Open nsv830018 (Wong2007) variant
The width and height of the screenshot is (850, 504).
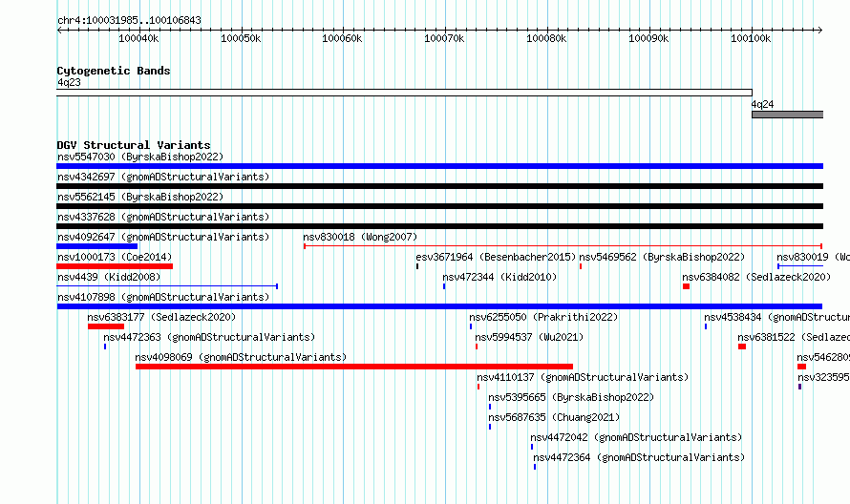click(x=360, y=237)
